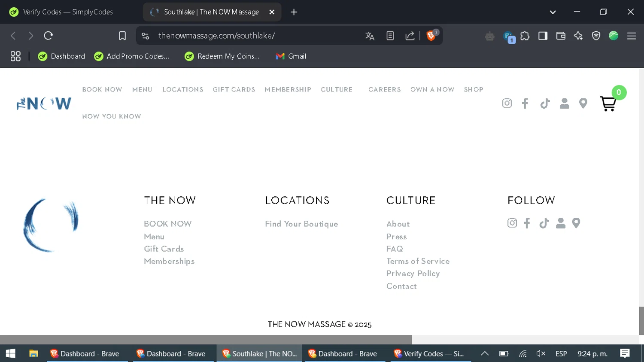Open Add Promo Codes bookmark
The width and height of the screenshot is (644, 362).
(131, 56)
